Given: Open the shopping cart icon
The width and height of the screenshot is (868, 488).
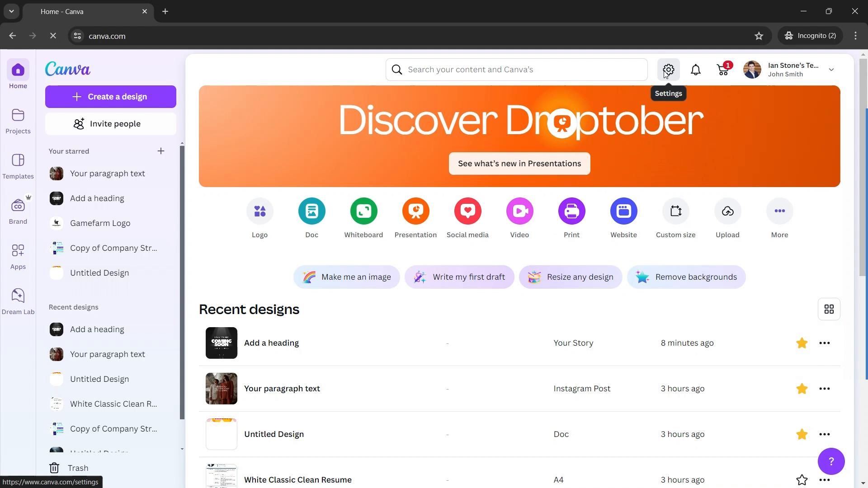Looking at the screenshot, I should (723, 70).
